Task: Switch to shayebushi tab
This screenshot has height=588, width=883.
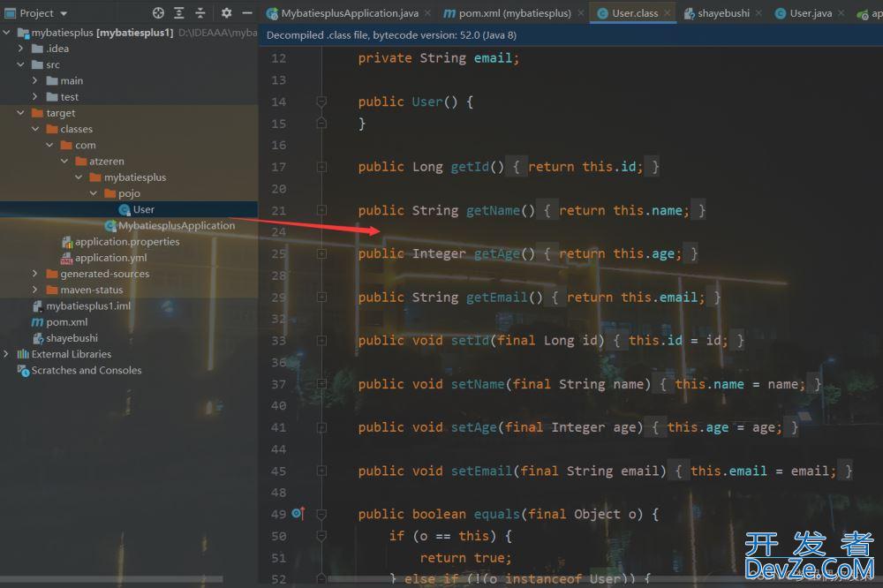Action: click(723, 13)
